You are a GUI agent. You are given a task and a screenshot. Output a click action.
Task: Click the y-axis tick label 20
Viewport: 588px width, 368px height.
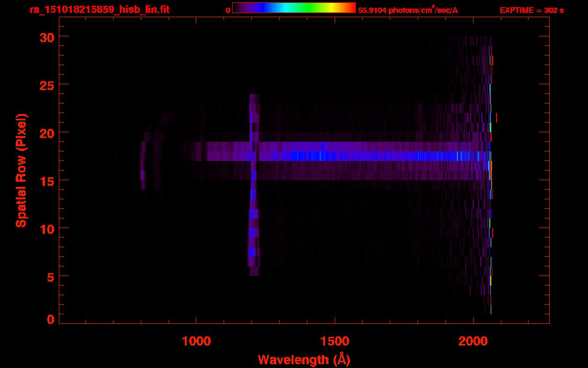(x=47, y=133)
